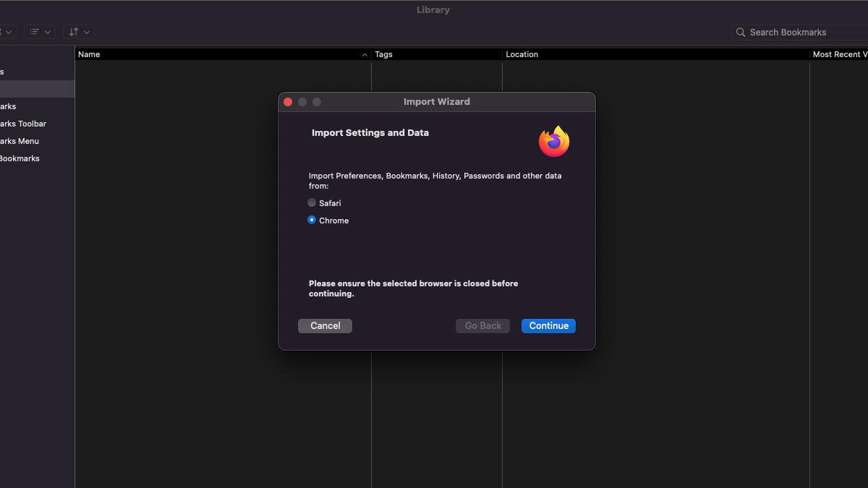The height and width of the screenshot is (488, 868).
Task: Open the Views list-icon dropdown
Action: tap(40, 32)
